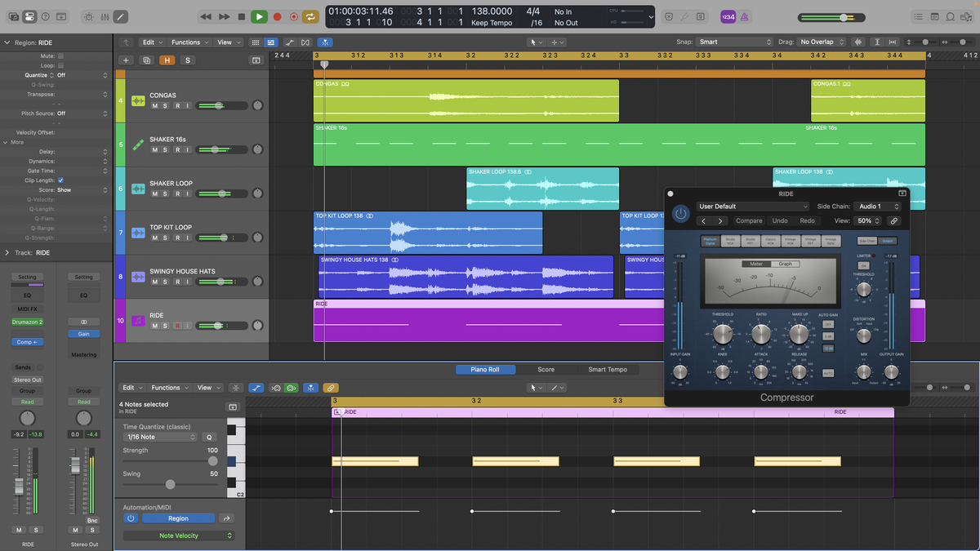The width and height of the screenshot is (980, 551).
Task: Uncheck the Clip Length checkbox
Action: click(x=60, y=180)
